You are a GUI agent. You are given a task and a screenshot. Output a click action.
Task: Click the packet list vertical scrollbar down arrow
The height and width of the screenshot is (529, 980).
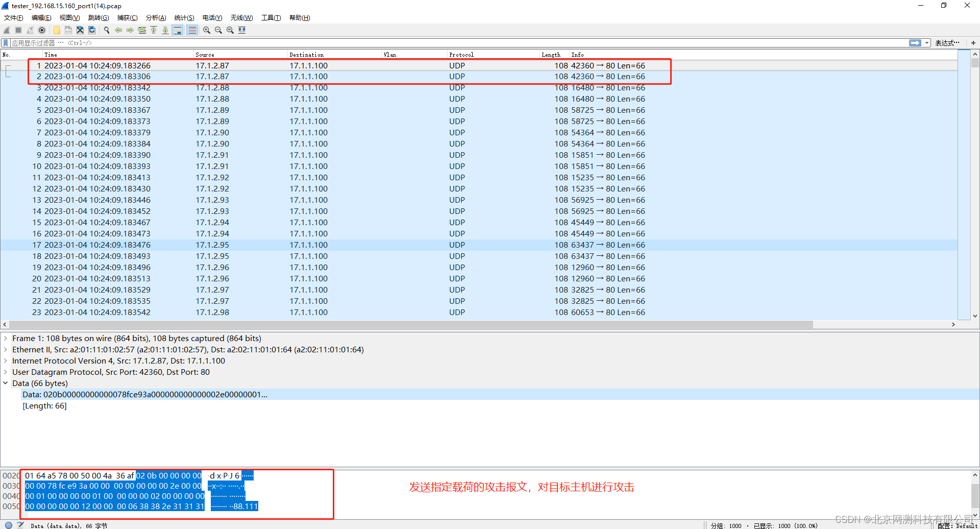tap(975, 316)
